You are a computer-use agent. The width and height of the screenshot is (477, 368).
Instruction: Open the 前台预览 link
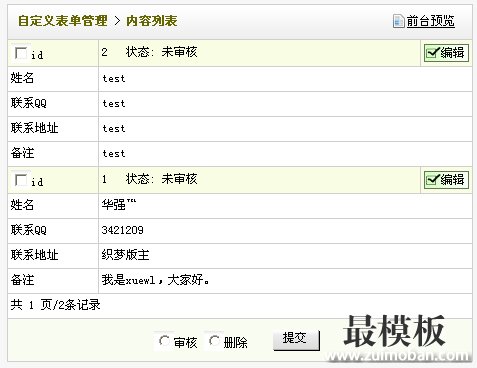tap(430, 21)
